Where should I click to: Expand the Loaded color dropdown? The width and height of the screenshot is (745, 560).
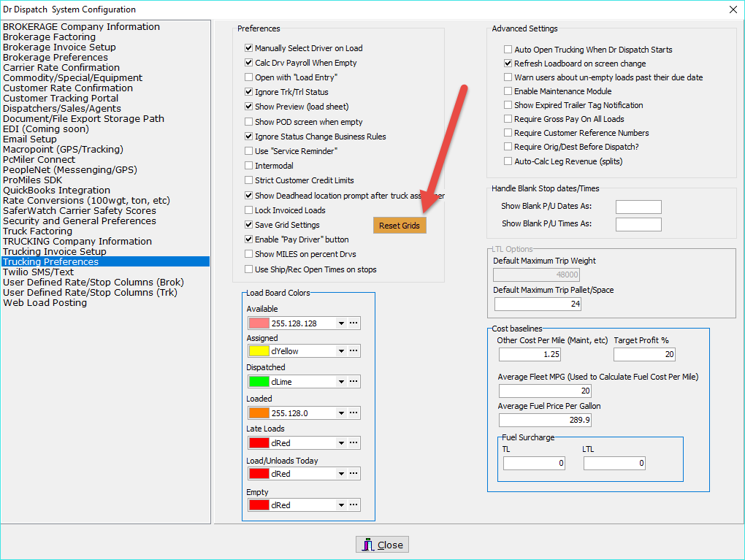[341, 413]
